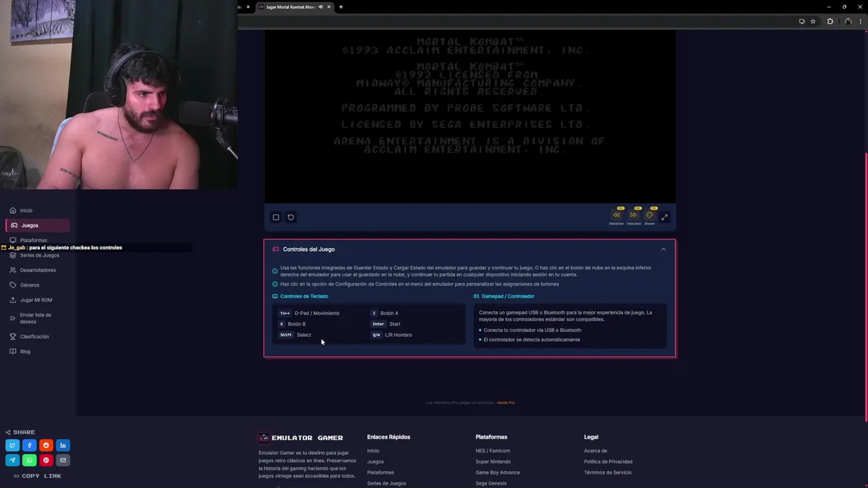
Task: Click the Velocidad fast-forward Pro icon
Action: pos(633,216)
